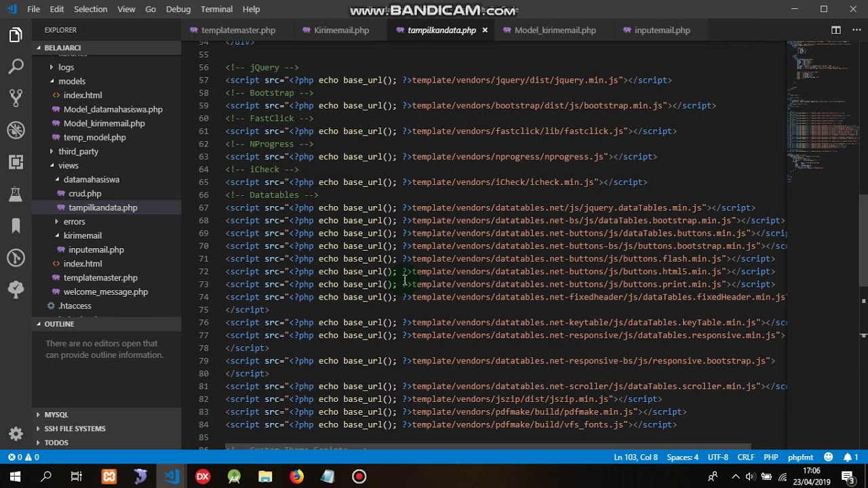This screenshot has width=868, height=488.
Task: Open XAMPP from the taskbar
Action: (108, 476)
